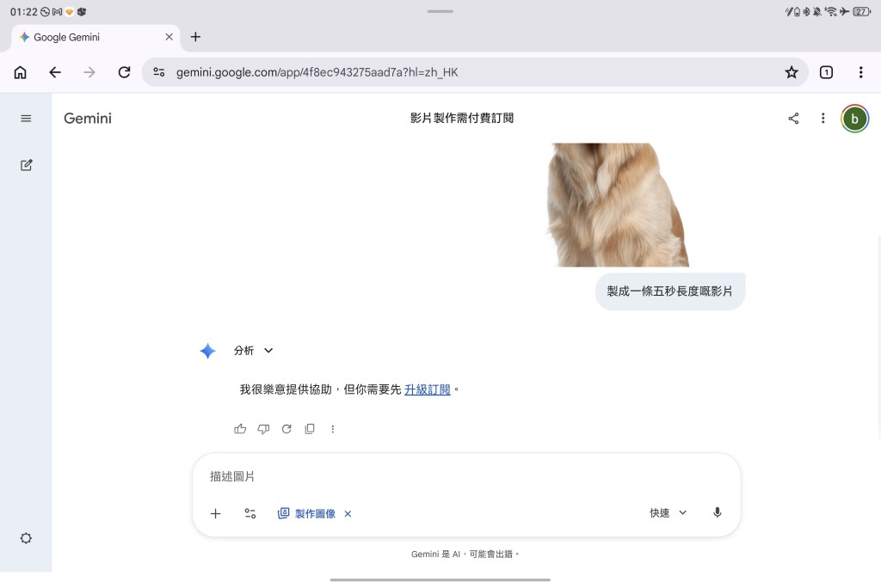The height and width of the screenshot is (588, 881).
Task: Open the 升級訂閱 upgrade link
Action: (428, 389)
